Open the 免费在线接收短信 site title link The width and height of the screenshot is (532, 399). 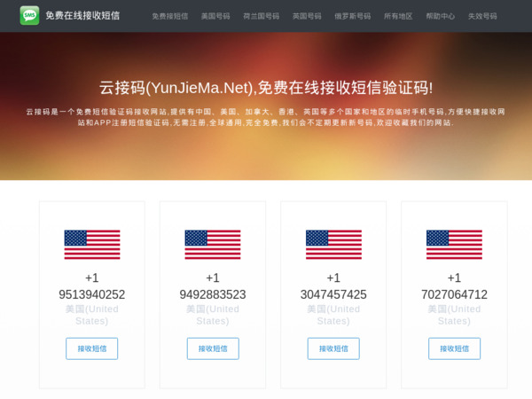82,16
